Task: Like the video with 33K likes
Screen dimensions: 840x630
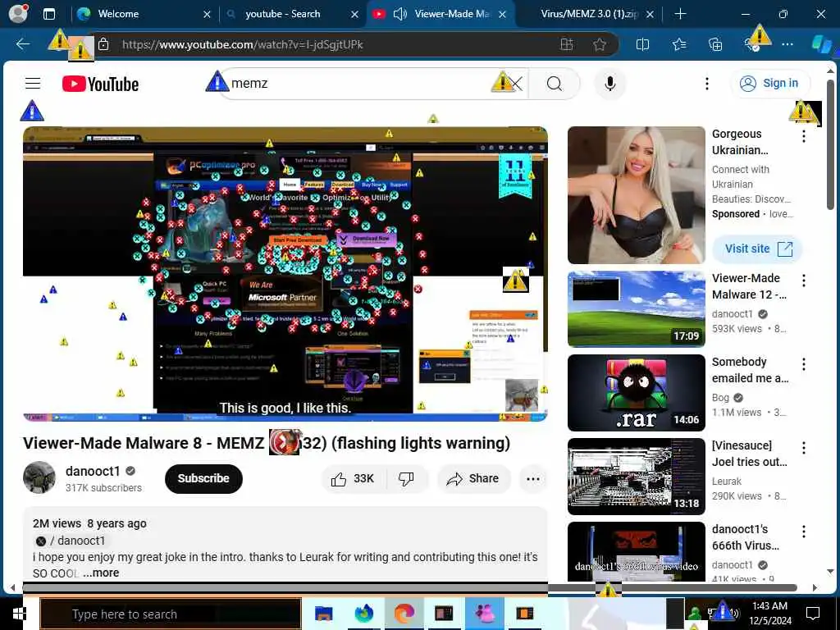Action: click(x=353, y=478)
